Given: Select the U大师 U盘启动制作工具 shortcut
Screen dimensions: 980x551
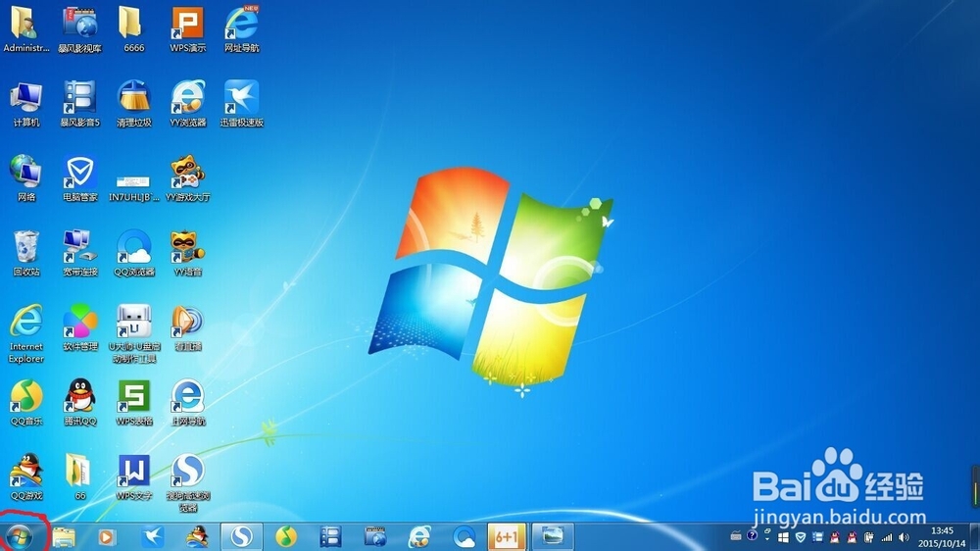Looking at the screenshot, I should 133,333.
